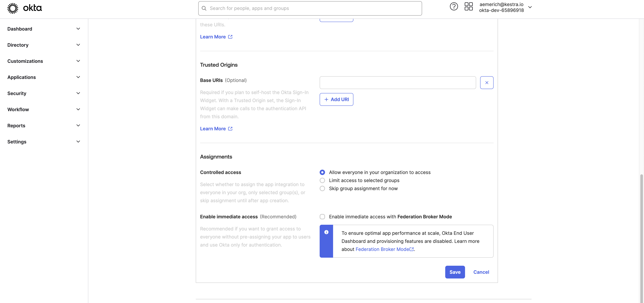Click external link icon after Federation Broker Mode

click(411, 249)
